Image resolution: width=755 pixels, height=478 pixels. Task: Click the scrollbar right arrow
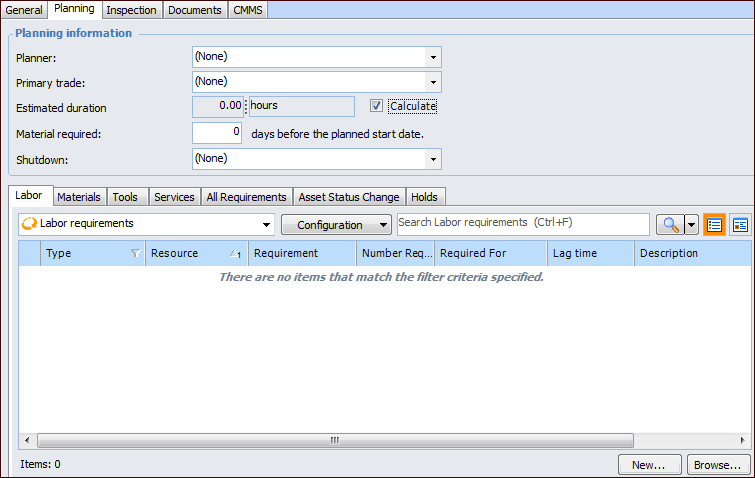pos(742,440)
